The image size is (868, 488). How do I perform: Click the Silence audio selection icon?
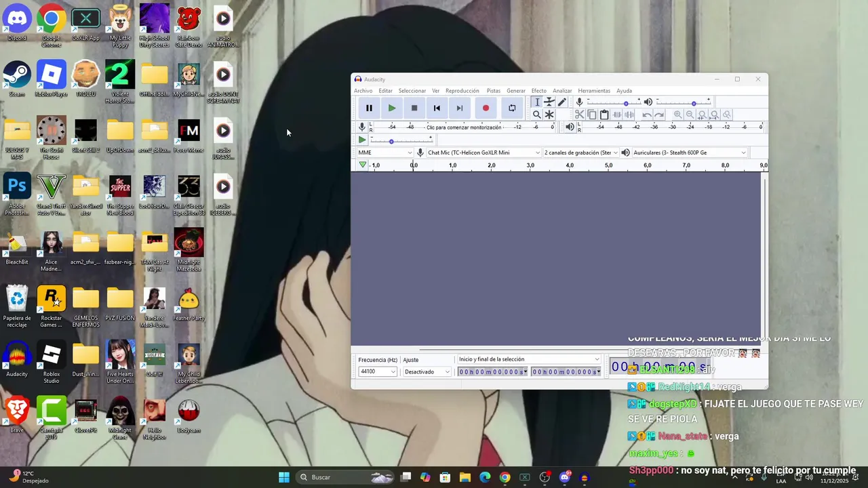click(629, 115)
